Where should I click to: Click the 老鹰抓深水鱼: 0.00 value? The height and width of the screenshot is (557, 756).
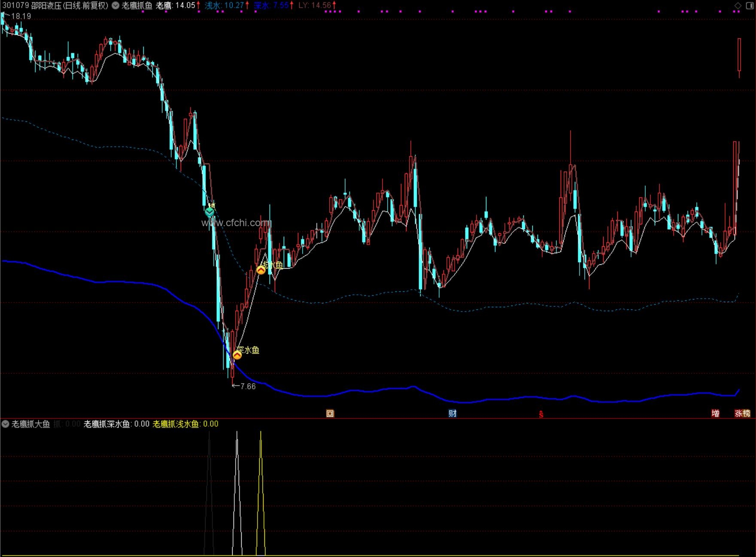coord(116,424)
